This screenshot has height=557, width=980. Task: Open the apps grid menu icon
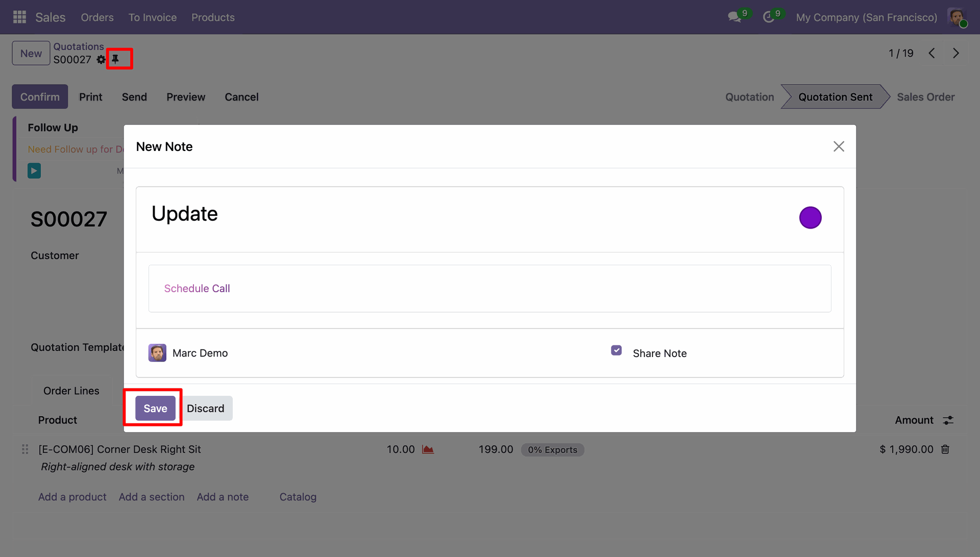tap(19, 17)
